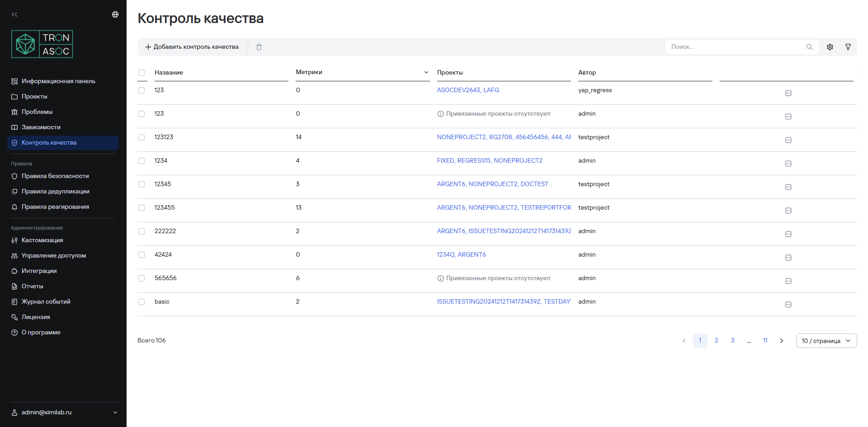This screenshot has height=427, width=868.
Task: Go to page 2
Action: pyautogui.click(x=717, y=341)
